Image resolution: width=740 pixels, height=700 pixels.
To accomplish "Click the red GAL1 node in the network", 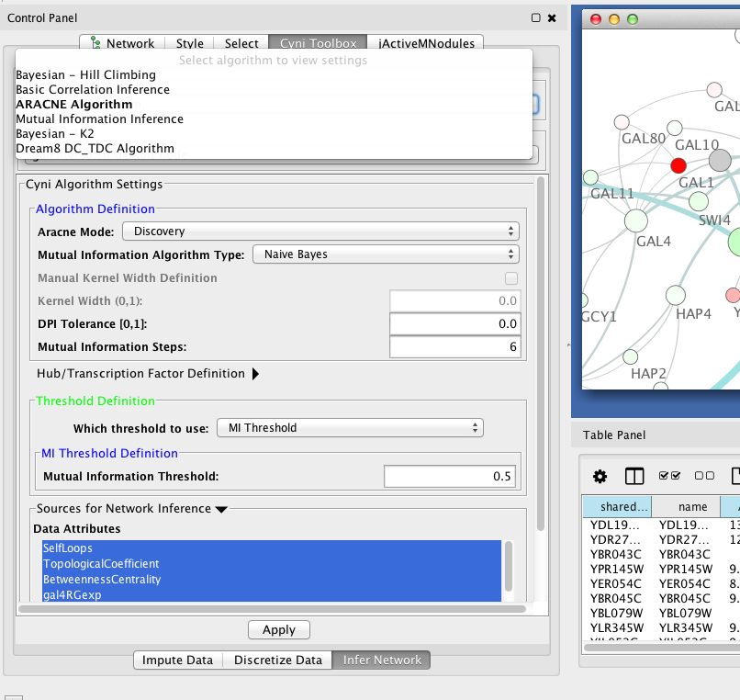I will click(x=678, y=165).
